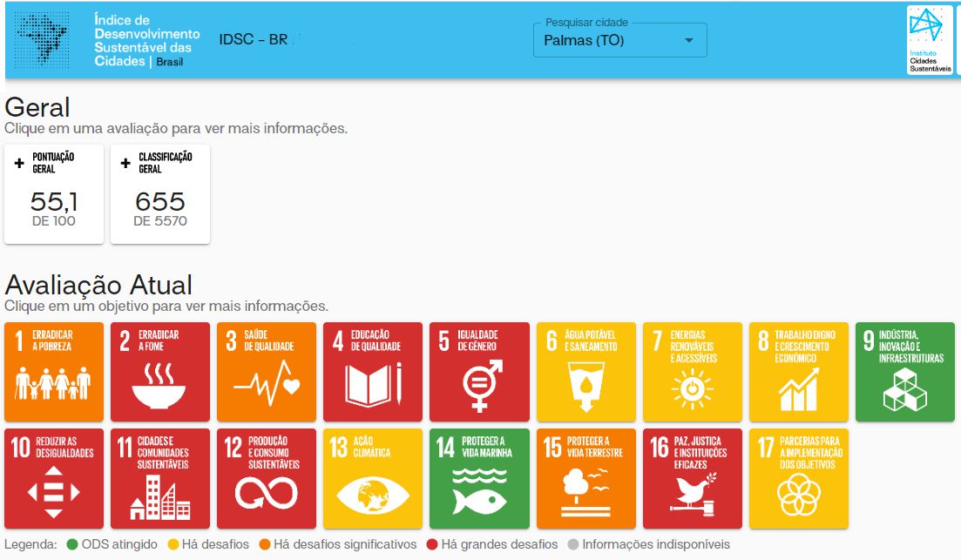Open the Pesquisar cidade dropdown arrow
Image resolution: width=961 pixels, height=560 pixels.
click(688, 41)
